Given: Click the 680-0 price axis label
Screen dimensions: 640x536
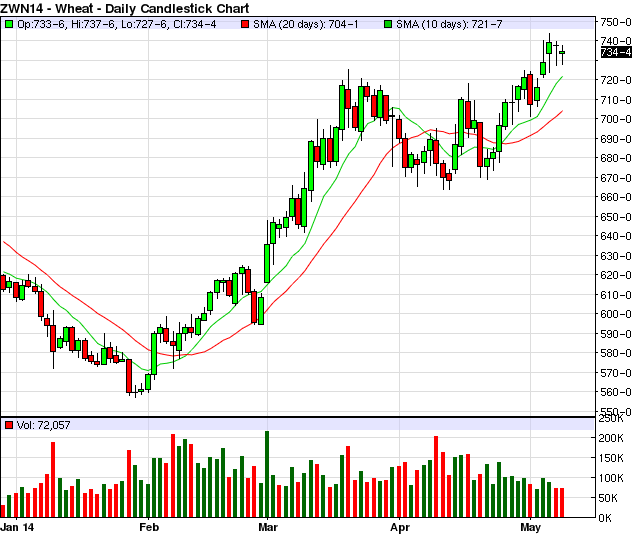Looking at the screenshot, I should pyautogui.click(x=616, y=158).
